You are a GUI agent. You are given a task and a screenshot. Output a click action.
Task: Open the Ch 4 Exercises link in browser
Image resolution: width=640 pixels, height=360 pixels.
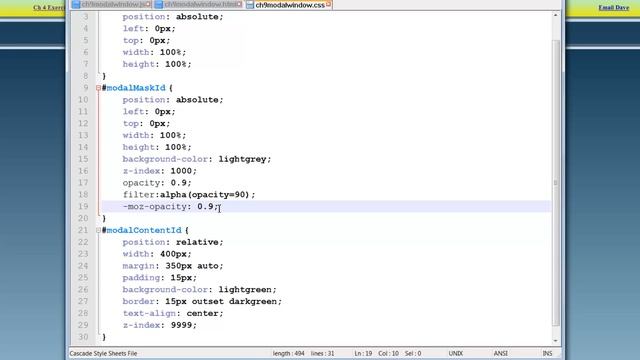[x=49, y=7]
